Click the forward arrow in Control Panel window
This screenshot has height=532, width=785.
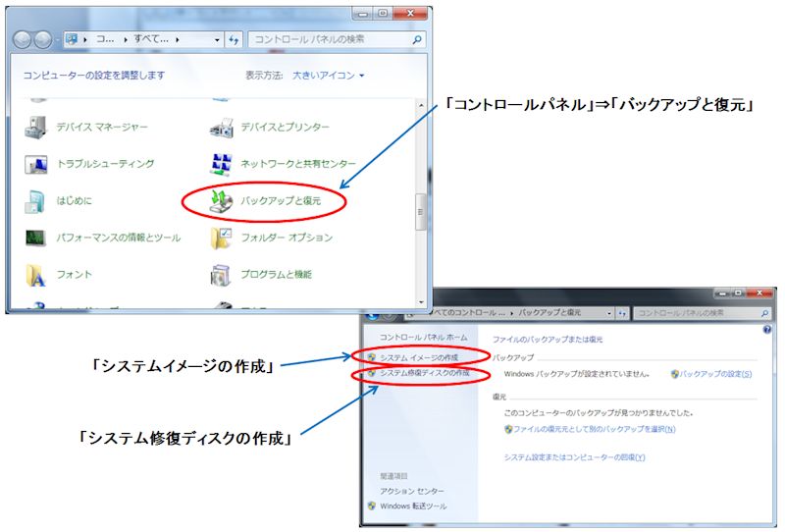coord(43,39)
